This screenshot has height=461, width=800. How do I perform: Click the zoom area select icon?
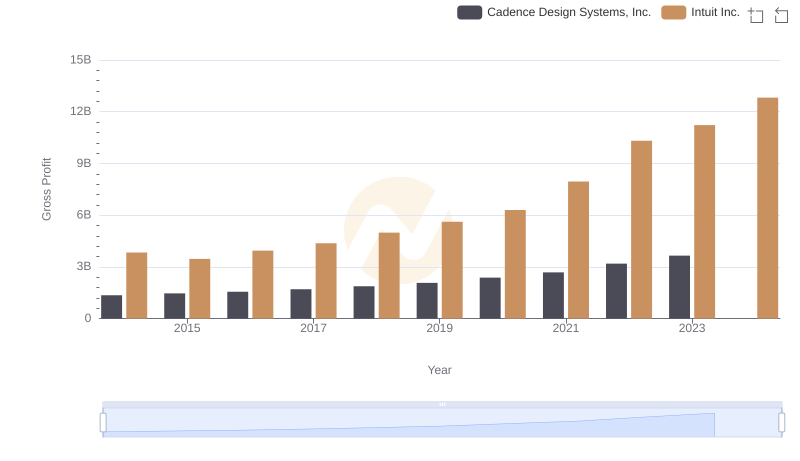pyautogui.click(x=756, y=15)
